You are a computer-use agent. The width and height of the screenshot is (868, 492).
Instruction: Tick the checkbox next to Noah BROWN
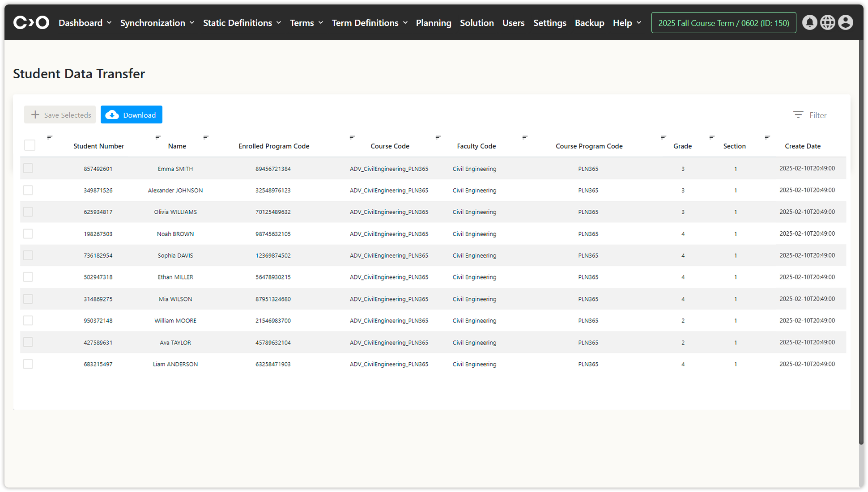[28, 234]
